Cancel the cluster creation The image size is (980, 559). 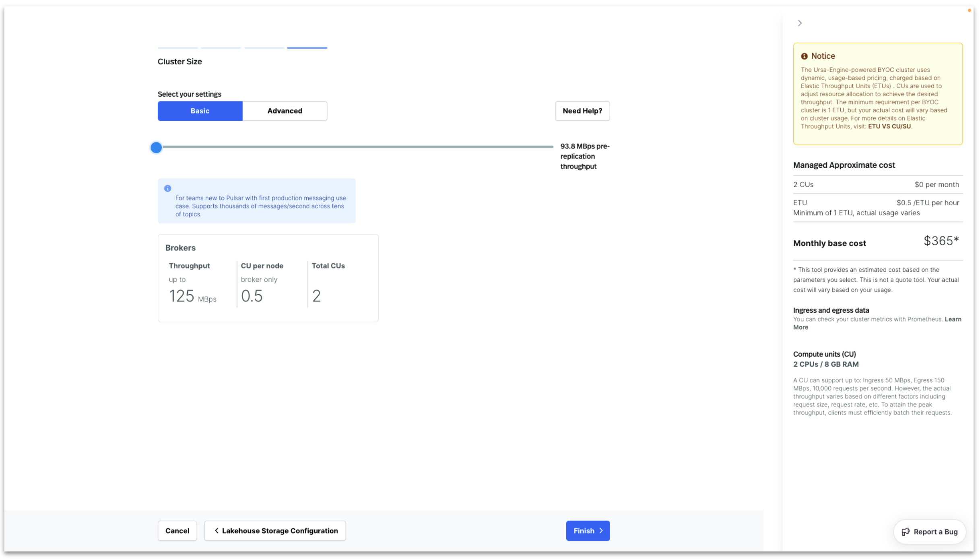177,530
